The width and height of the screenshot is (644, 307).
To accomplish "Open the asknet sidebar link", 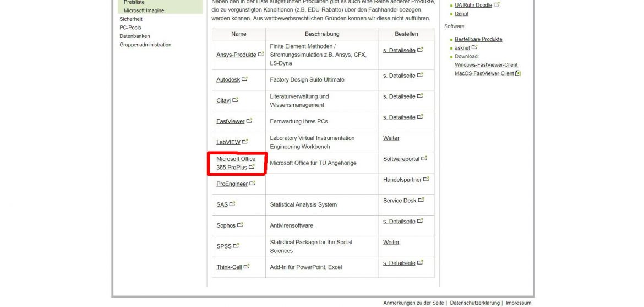I will (462, 48).
